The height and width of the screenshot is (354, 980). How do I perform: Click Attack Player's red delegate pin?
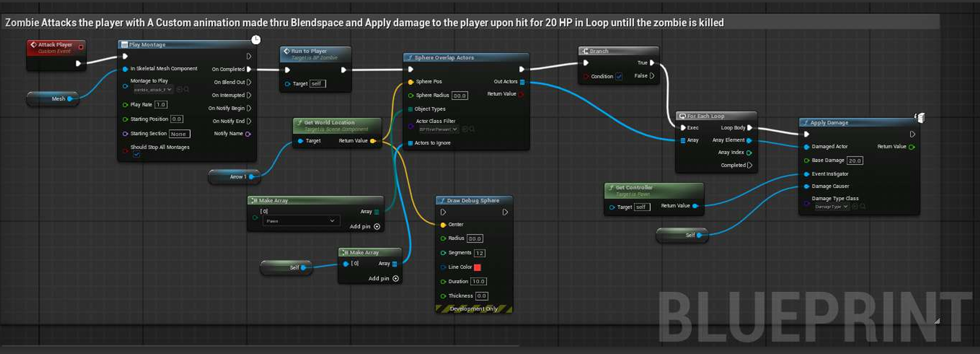81,47
